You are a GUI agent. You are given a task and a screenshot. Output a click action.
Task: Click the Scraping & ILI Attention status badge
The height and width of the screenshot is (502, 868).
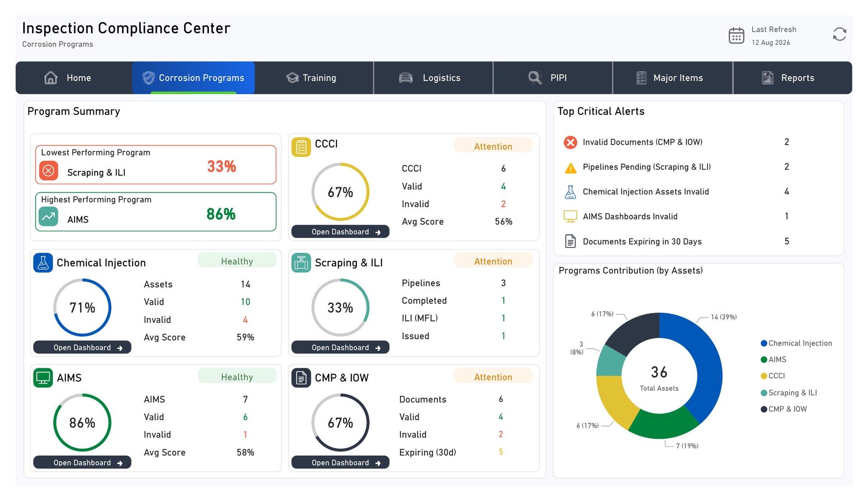click(493, 261)
